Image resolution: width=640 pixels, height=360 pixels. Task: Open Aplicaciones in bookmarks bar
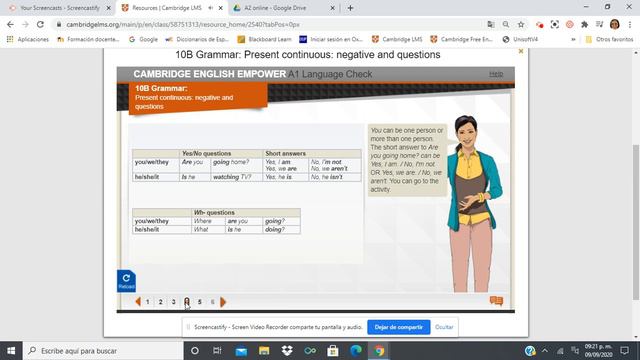(x=28, y=39)
